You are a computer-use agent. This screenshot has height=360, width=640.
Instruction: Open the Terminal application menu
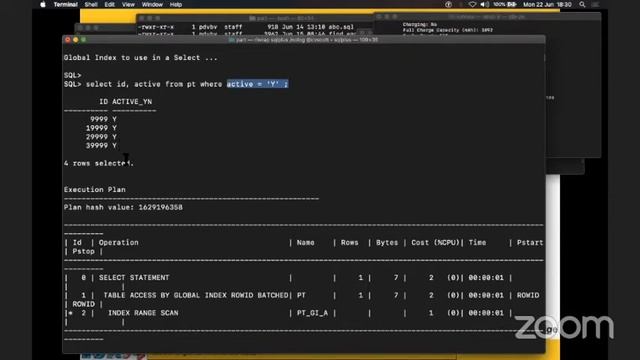click(65, 4)
